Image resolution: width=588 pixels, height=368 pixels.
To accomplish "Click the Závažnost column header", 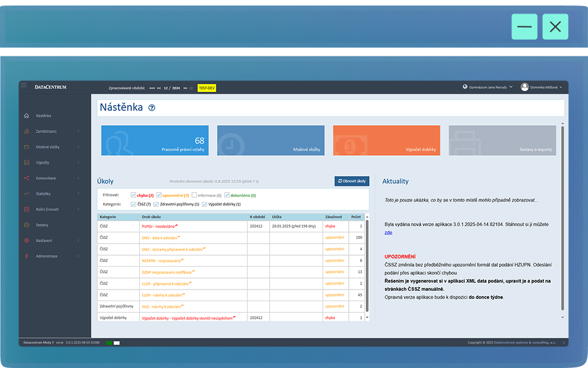I will pos(334,217).
